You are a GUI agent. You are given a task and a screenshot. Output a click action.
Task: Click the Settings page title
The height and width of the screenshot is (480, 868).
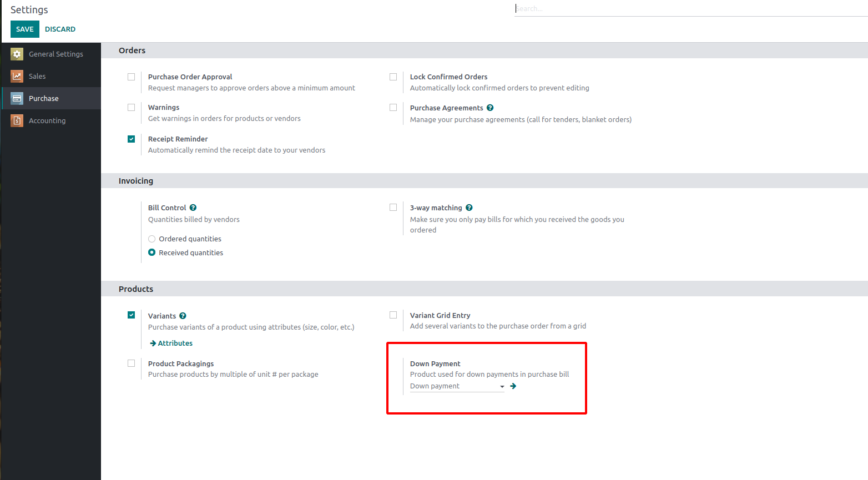tap(29, 9)
